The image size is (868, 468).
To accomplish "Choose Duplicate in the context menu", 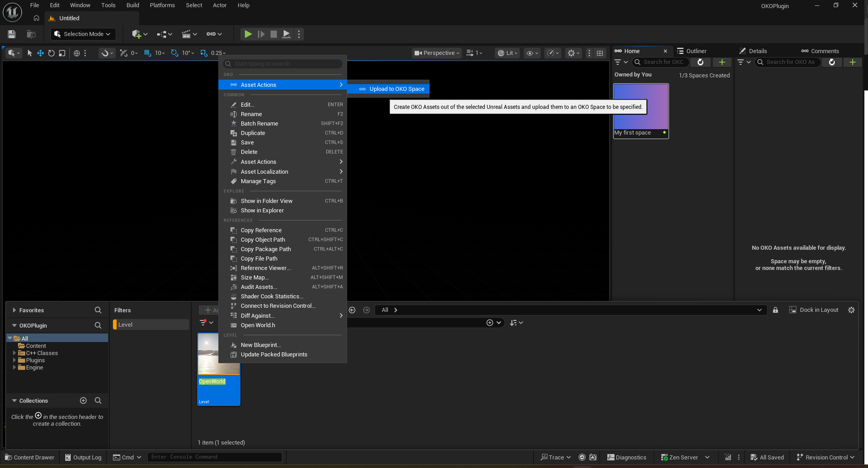I will [x=282, y=133].
